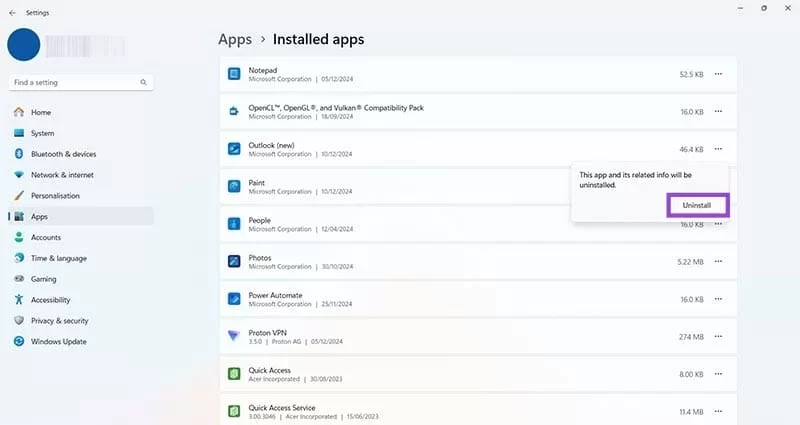Click the People app icon
The height and width of the screenshot is (425, 800).
pyautogui.click(x=234, y=224)
